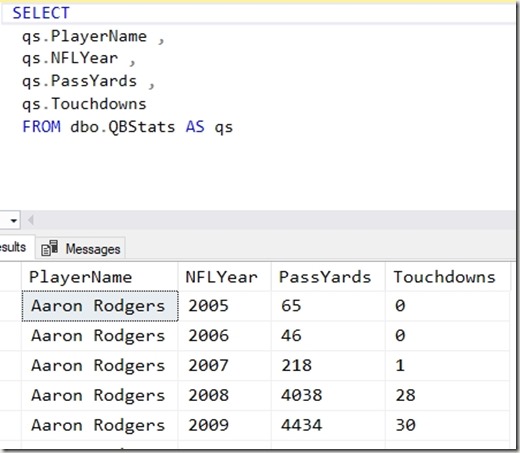Place cursor on qs.PlayerName line
Viewport: 520px width, 453px height.
pyautogui.click(x=93, y=37)
